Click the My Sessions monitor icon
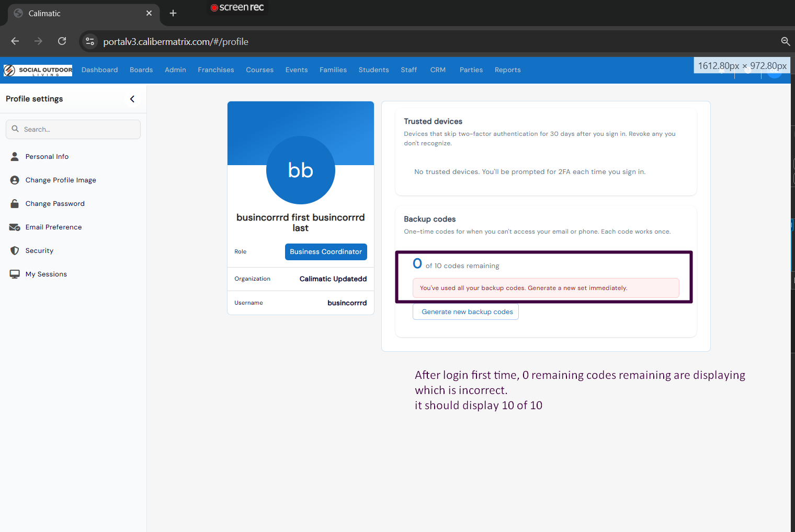 15,274
